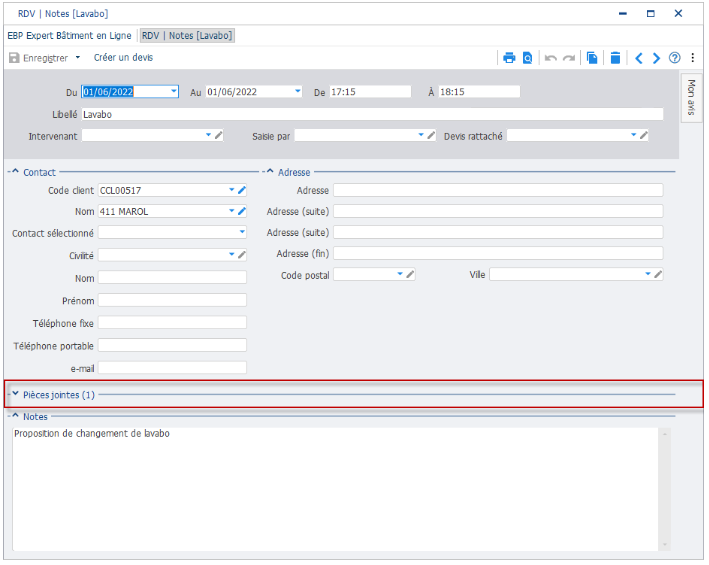The image size is (709, 565).
Task: Edit Civilité with pencil icon
Action: (x=242, y=255)
